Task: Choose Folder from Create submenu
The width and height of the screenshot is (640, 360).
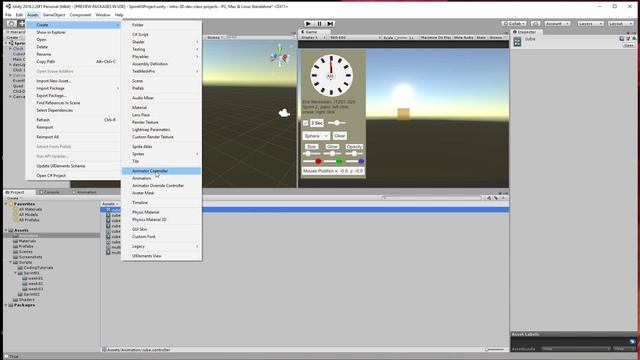Action: [161, 25]
